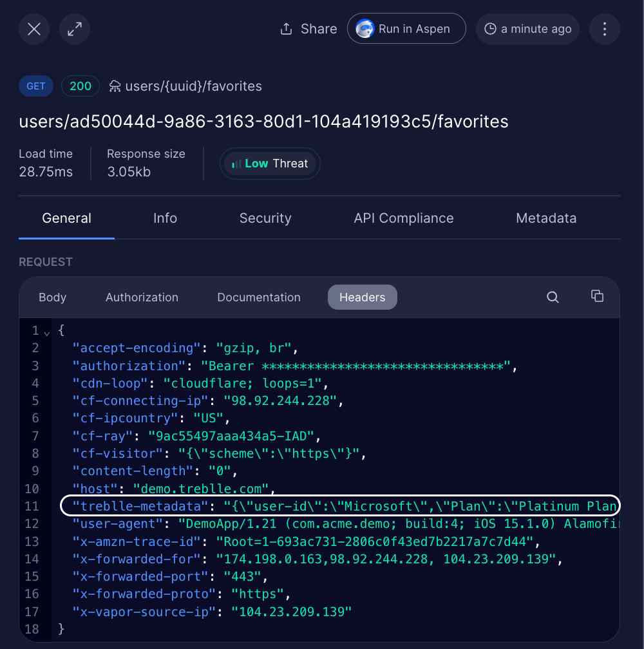Dismiss the request details with the X
This screenshot has height=649, width=644.
[33, 28]
